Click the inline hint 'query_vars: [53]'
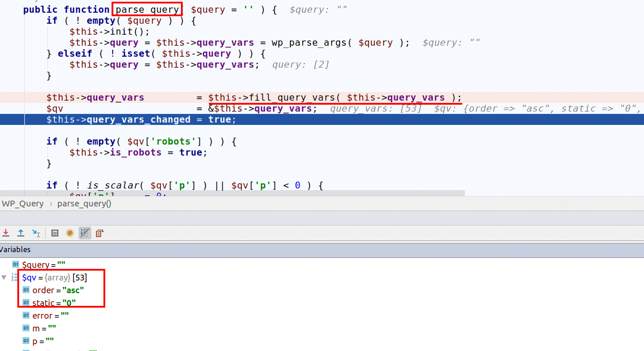 (x=376, y=108)
